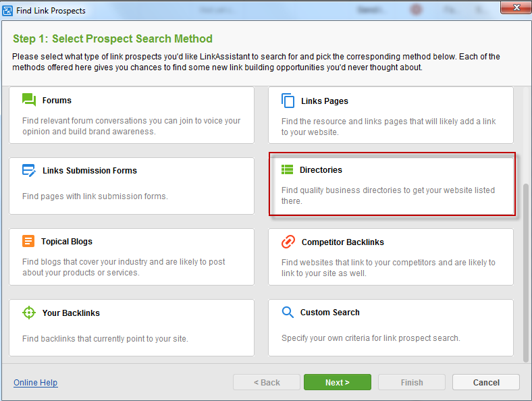Screen dimensions: 532x401
Task: Choose the Links Pages method title
Action: pos(324,101)
